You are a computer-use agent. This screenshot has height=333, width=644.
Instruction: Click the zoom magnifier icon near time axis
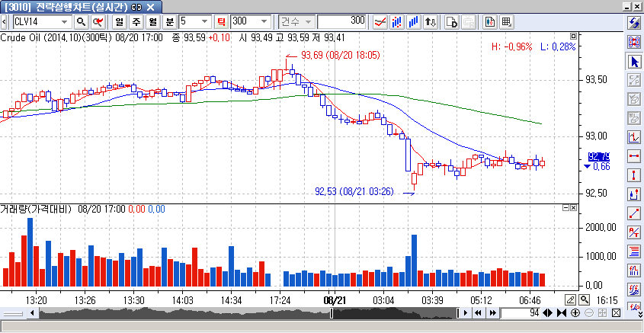tap(585, 300)
